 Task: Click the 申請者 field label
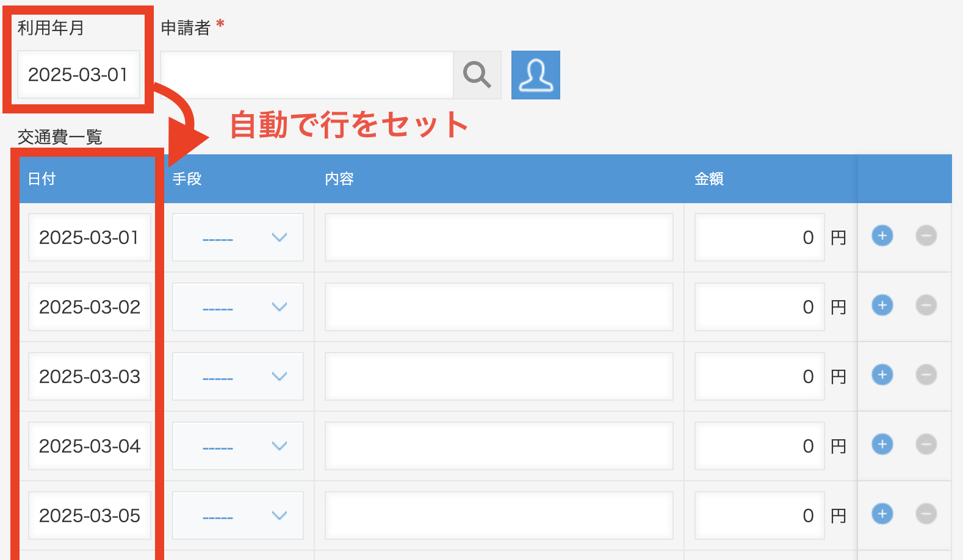coord(186,27)
